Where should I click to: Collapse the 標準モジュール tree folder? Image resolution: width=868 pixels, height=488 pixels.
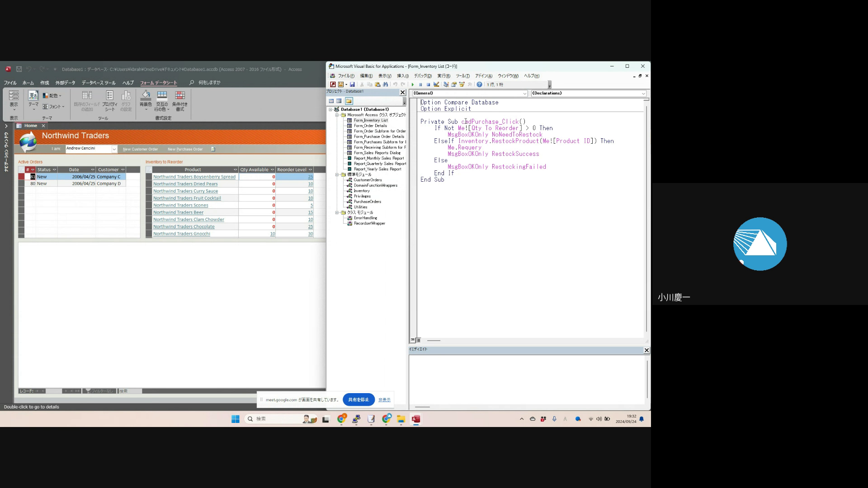point(337,174)
